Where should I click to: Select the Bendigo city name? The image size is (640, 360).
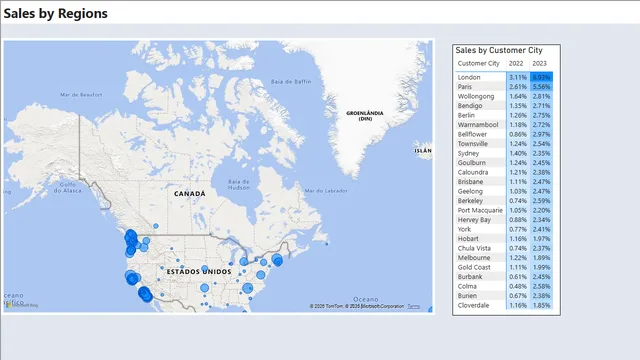click(470, 106)
